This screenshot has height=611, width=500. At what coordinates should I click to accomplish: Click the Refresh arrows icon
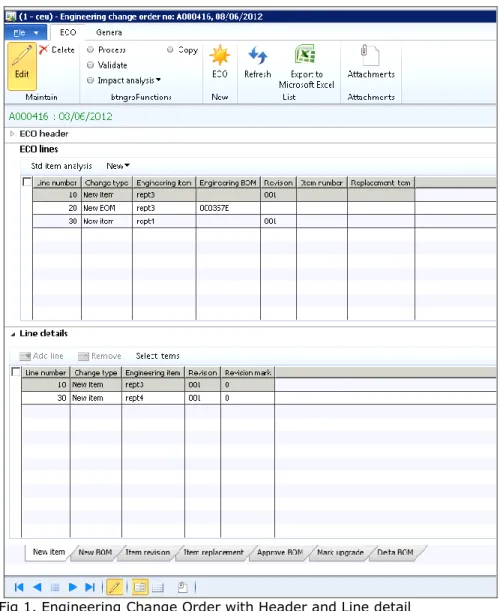coord(258,55)
